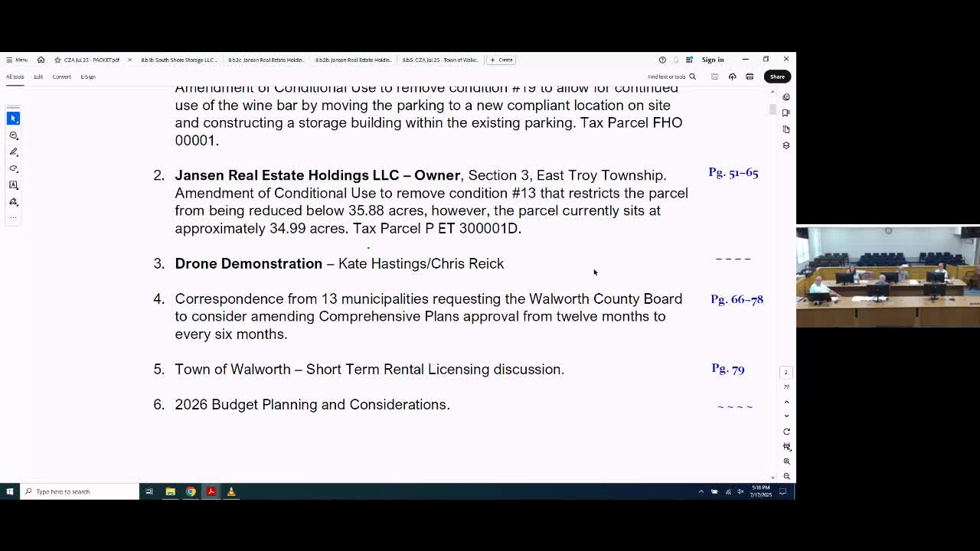Open VLC media player from the taskbar

click(231, 491)
